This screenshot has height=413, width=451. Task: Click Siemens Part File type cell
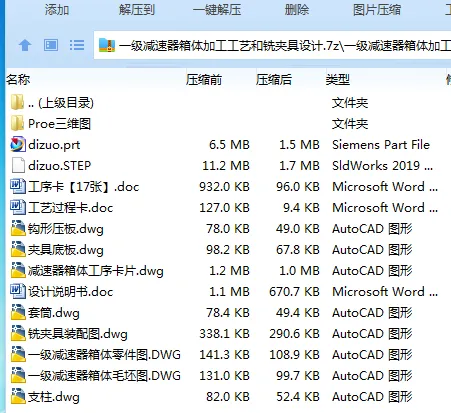pos(381,145)
